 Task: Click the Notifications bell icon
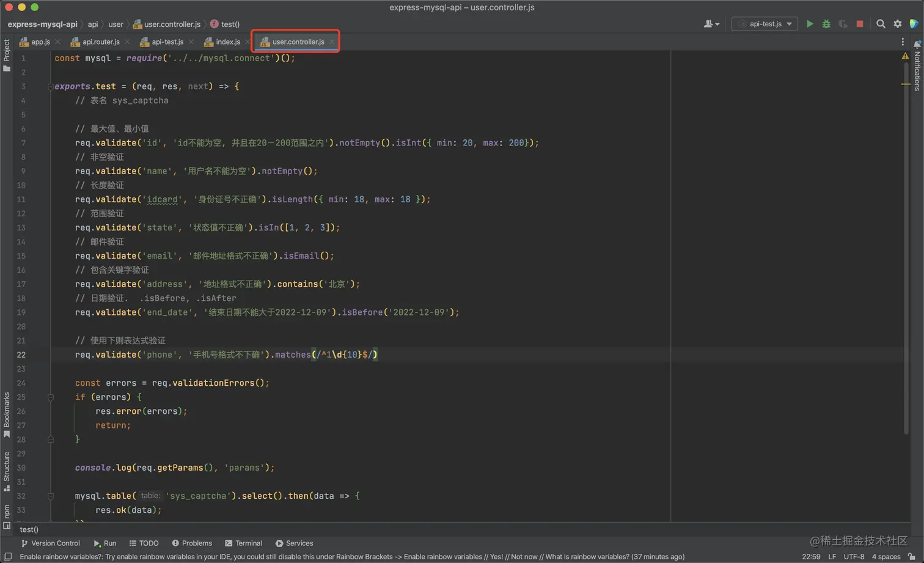point(917,44)
